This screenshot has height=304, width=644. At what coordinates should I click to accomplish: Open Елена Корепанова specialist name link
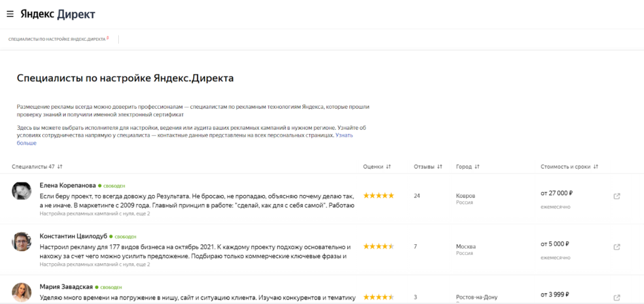coord(67,186)
